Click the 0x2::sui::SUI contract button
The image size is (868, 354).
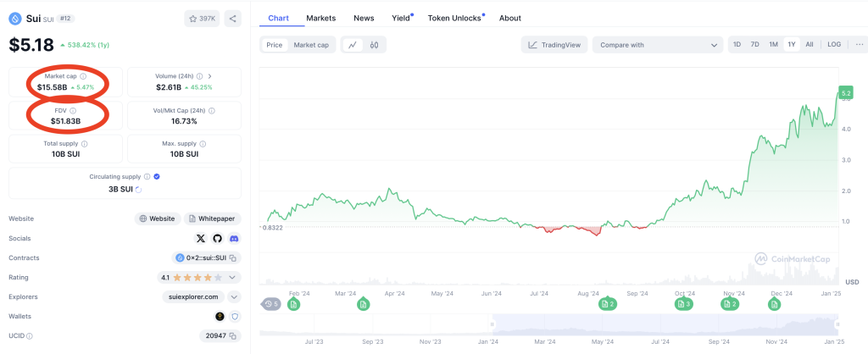pos(207,257)
